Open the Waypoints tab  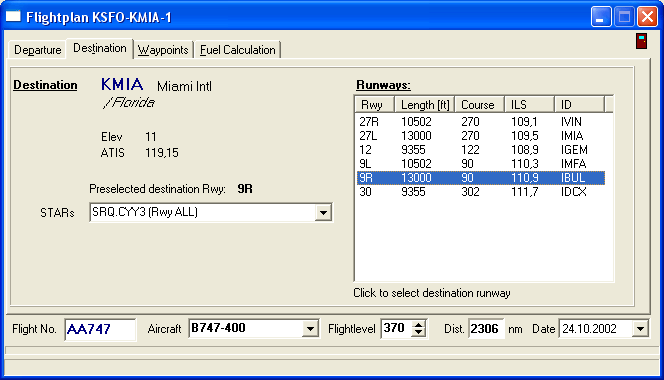[x=163, y=50]
